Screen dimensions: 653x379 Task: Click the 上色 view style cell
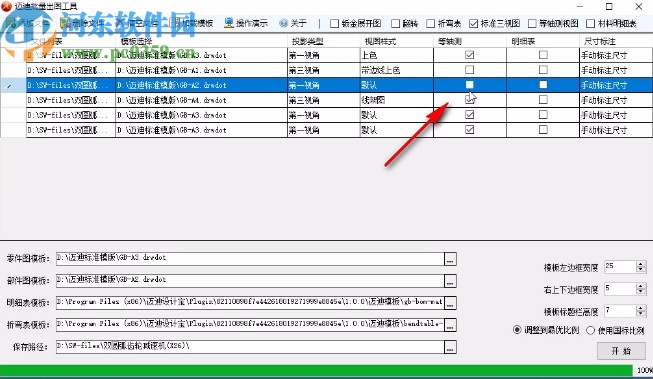click(396, 55)
